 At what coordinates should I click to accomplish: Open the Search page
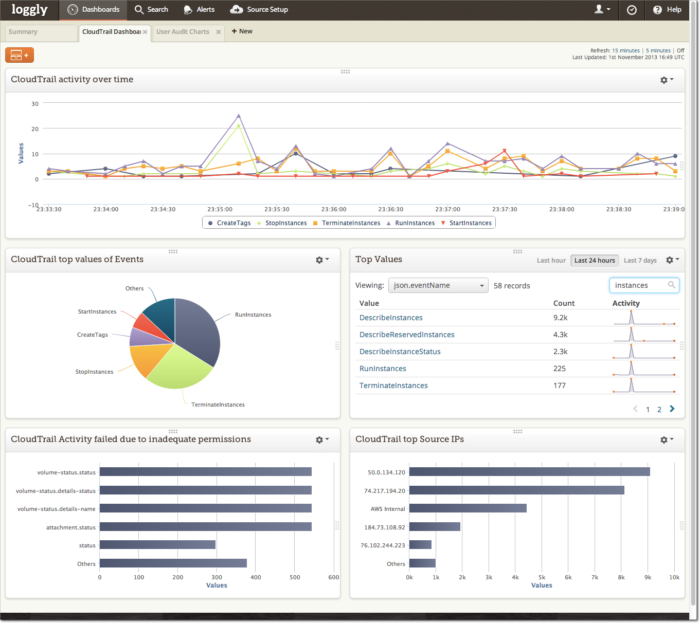152,9
